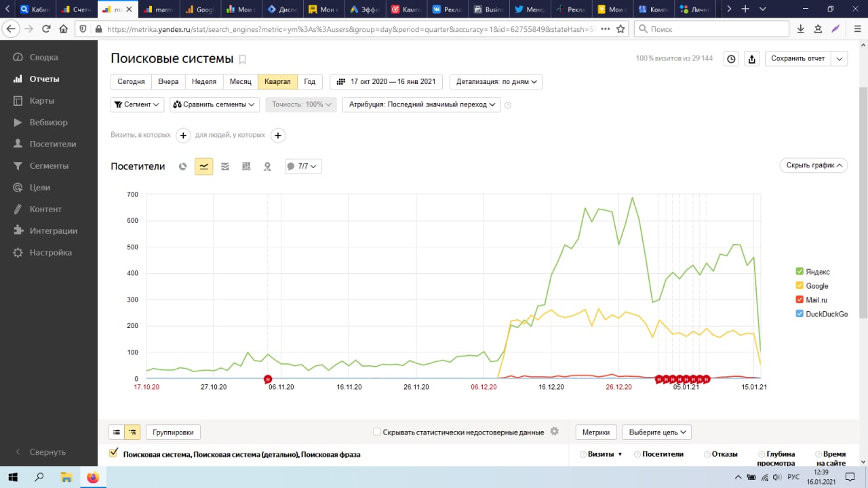Switch to stacked area chart icon

[x=225, y=166]
